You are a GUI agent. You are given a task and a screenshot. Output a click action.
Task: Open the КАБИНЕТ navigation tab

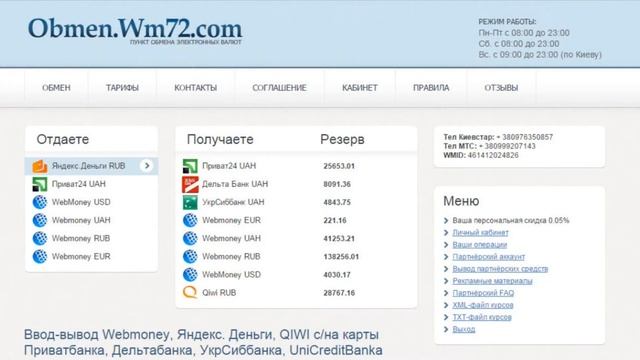360,88
